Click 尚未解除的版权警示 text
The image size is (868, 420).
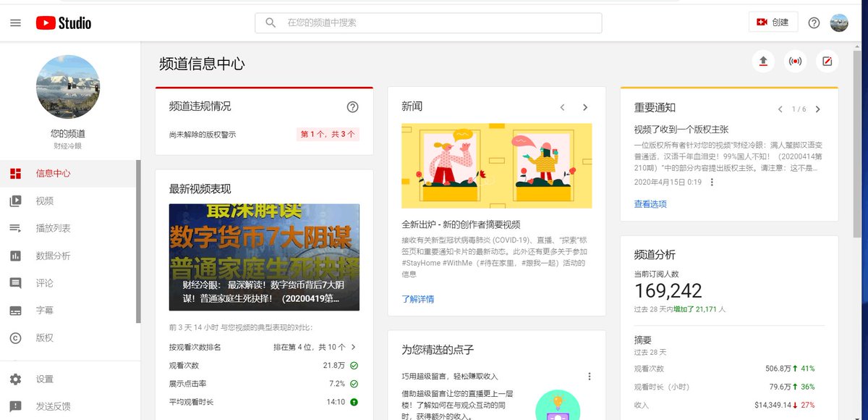click(x=203, y=135)
